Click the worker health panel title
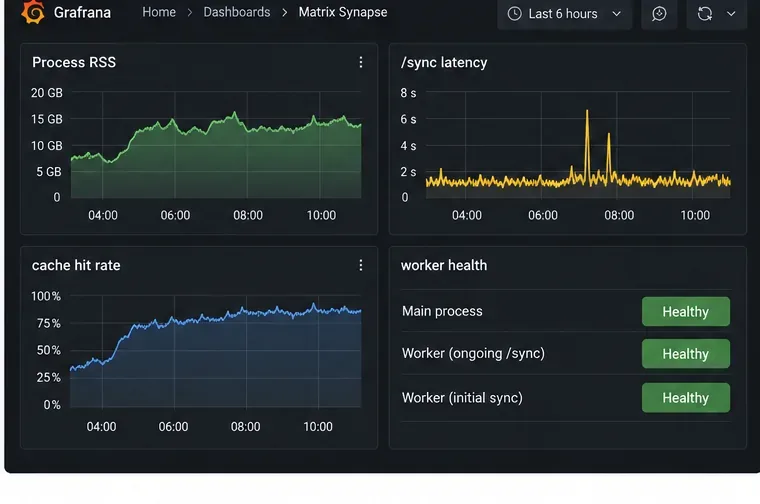The width and height of the screenshot is (760, 504). point(443,265)
